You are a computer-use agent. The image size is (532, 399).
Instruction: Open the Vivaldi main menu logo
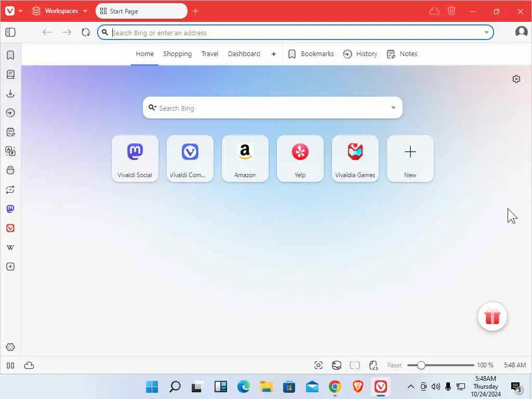tap(10, 11)
